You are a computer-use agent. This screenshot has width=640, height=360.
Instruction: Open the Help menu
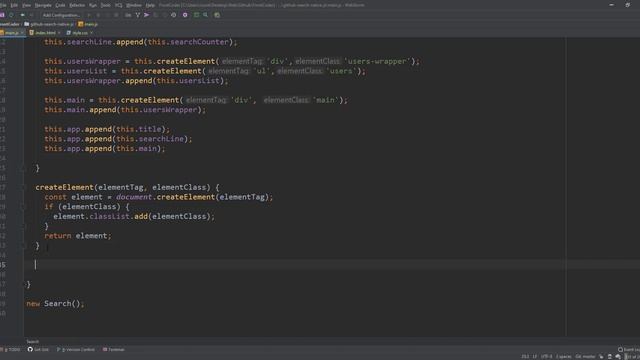pyautogui.click(x=150, y=5)
